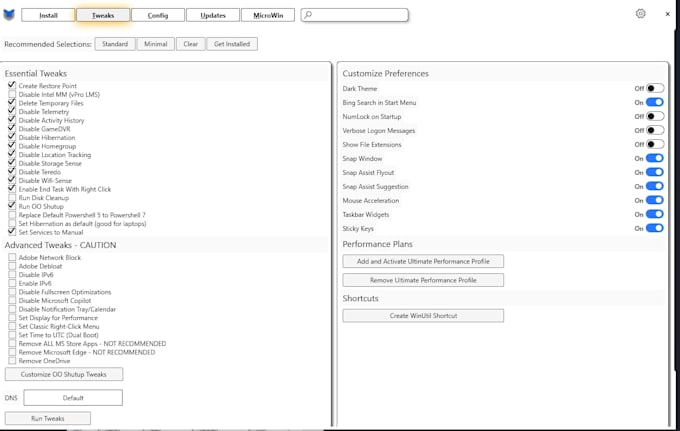Uncheck Create Restore Point

click(x=12, y=85)
